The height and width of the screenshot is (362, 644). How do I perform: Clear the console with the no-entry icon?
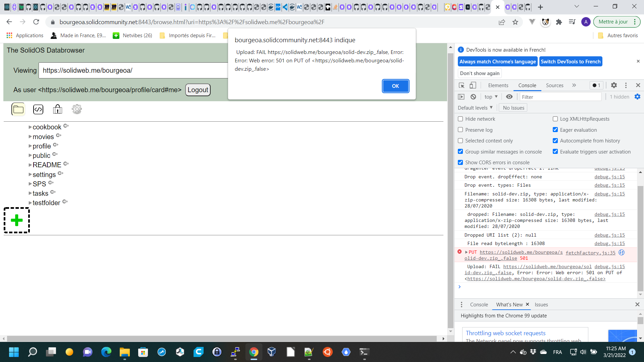[x=473, y=97]
